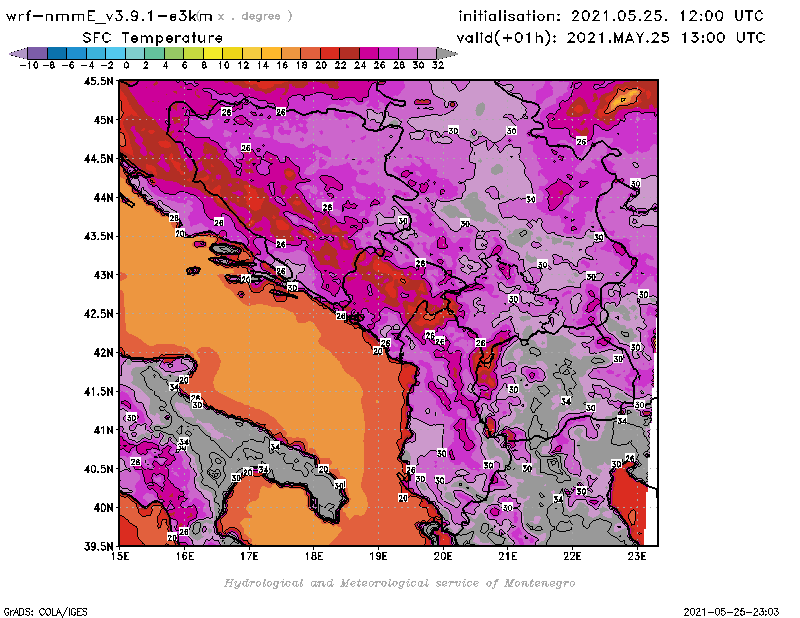Viewport: 800px width, 618px height.
Task: Select the yellow swatch between 8 and 10
Action: click(x=212, y=53)
